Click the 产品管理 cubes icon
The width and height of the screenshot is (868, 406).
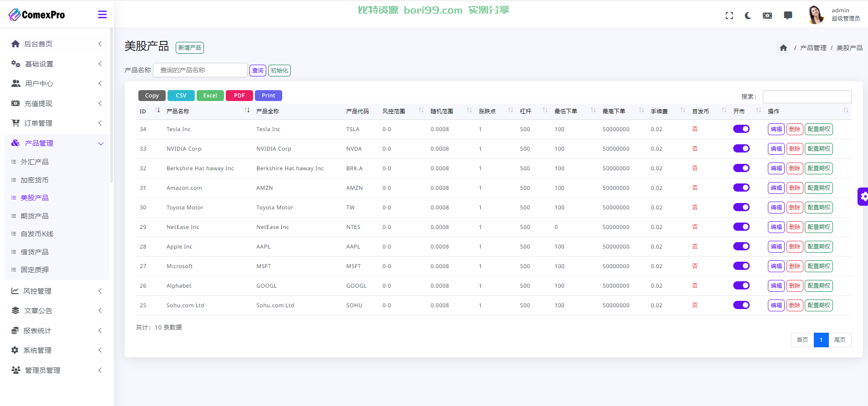click(15, 143)
